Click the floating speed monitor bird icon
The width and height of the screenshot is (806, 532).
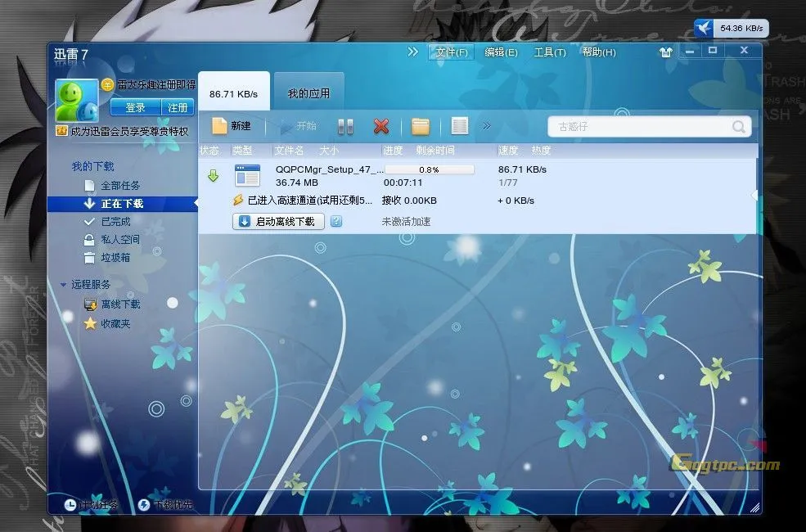704,29
